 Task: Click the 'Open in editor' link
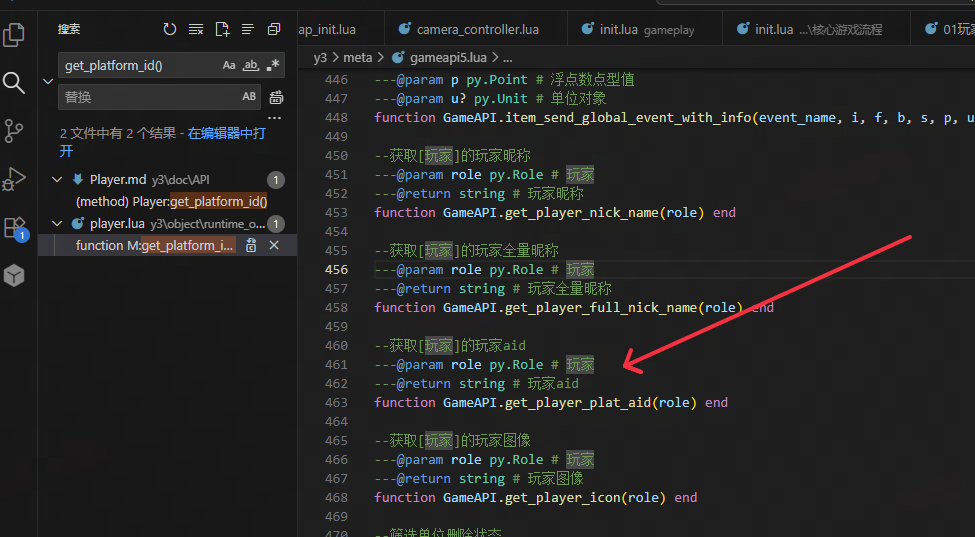click(x=227, y=133)
